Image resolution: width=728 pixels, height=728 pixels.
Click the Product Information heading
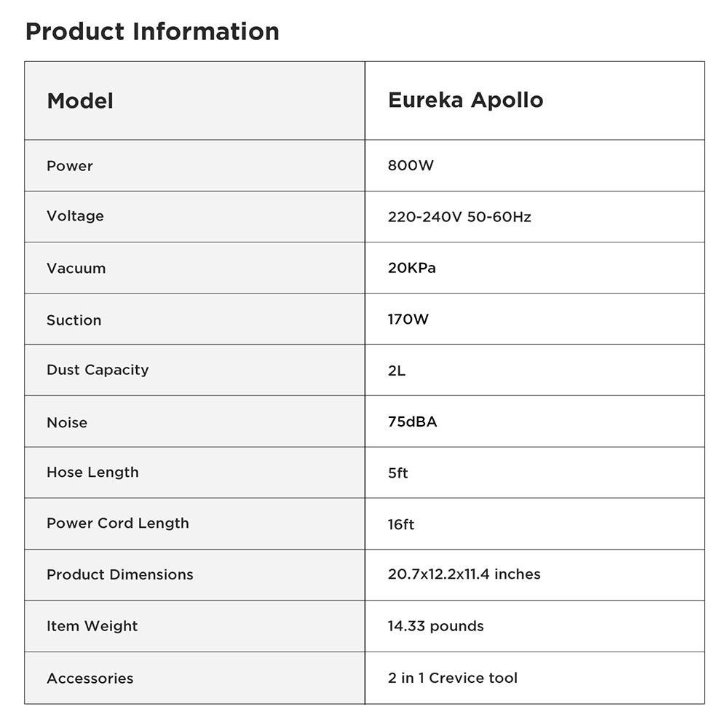click(x=152, y=31)
